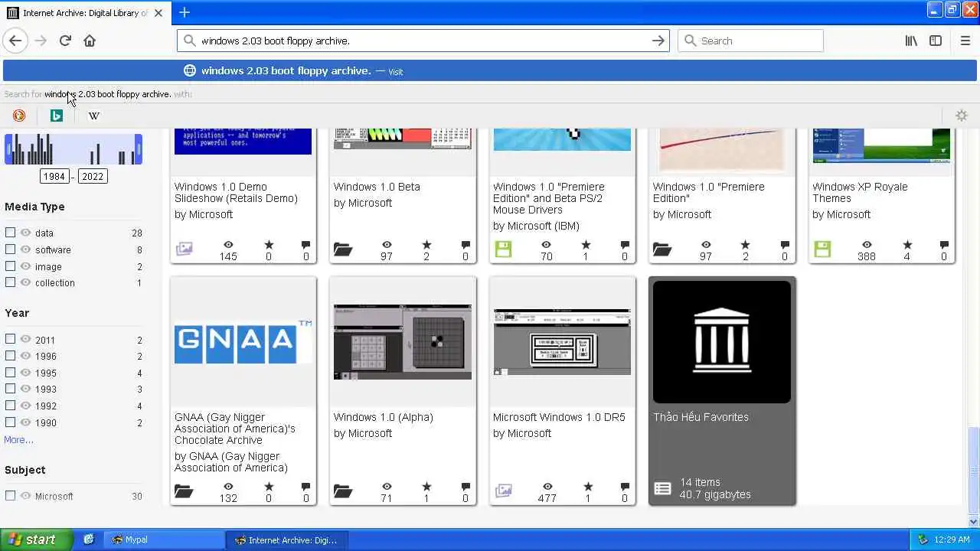The height and width of the screenshot is (551, 980).
Task: Click the Go arrow in the address bar
Action: (658, 41)
